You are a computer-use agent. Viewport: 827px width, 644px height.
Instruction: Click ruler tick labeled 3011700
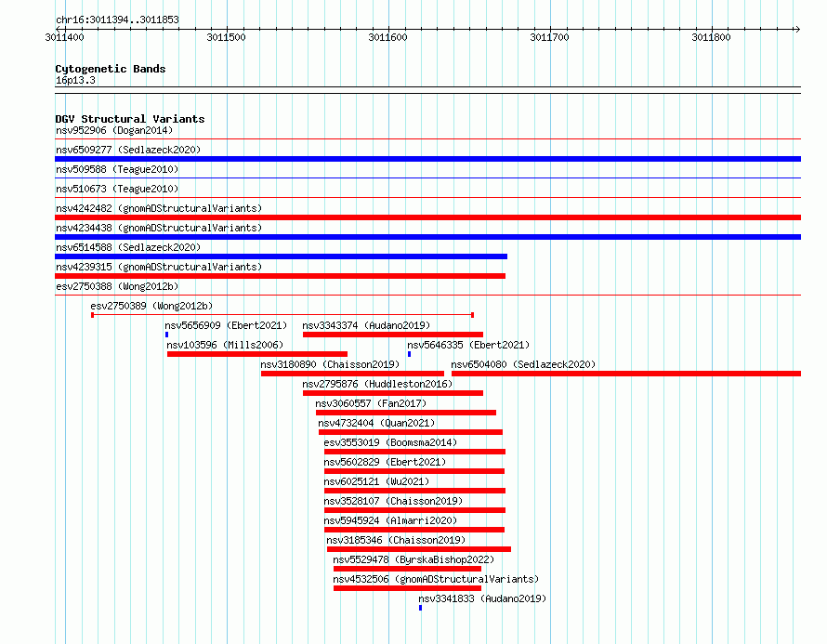(549, 37)
